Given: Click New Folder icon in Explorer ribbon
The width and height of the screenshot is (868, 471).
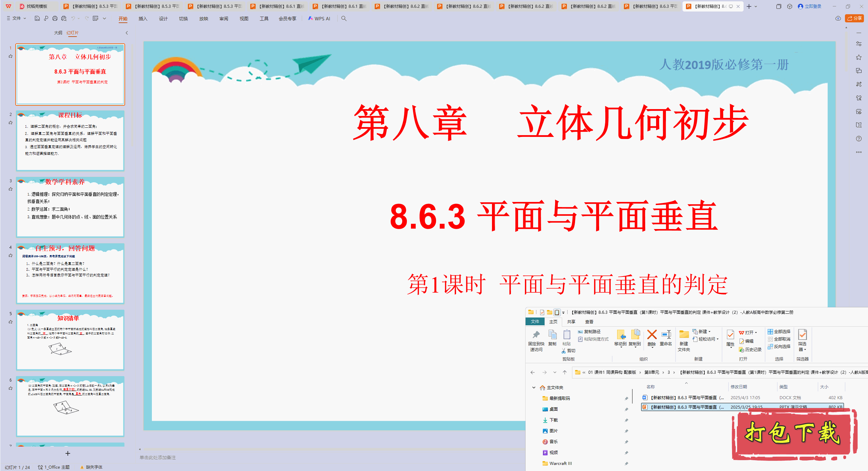Looking at the screenshot, I should point(684,335).
